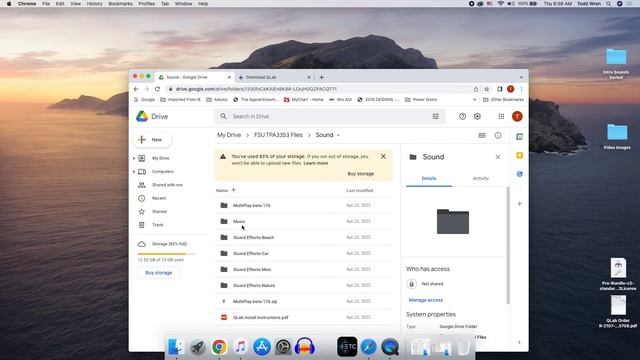Click the Last modified column header

360,191
